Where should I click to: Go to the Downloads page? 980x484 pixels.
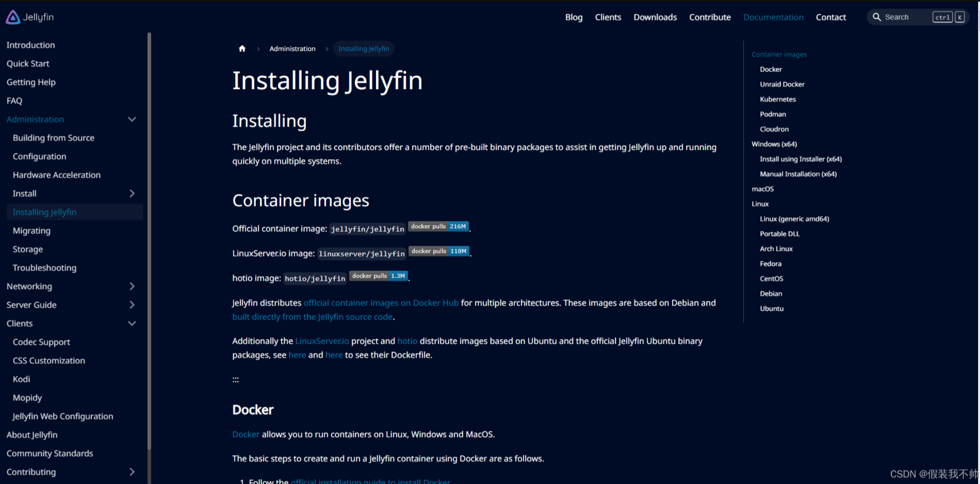point(655,17)
